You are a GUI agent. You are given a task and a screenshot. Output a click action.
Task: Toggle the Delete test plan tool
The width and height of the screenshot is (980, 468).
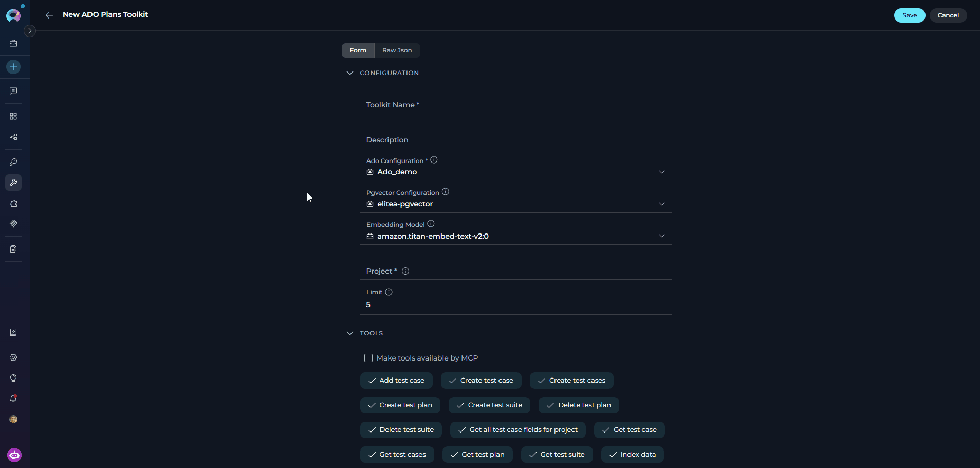[579, 405]
